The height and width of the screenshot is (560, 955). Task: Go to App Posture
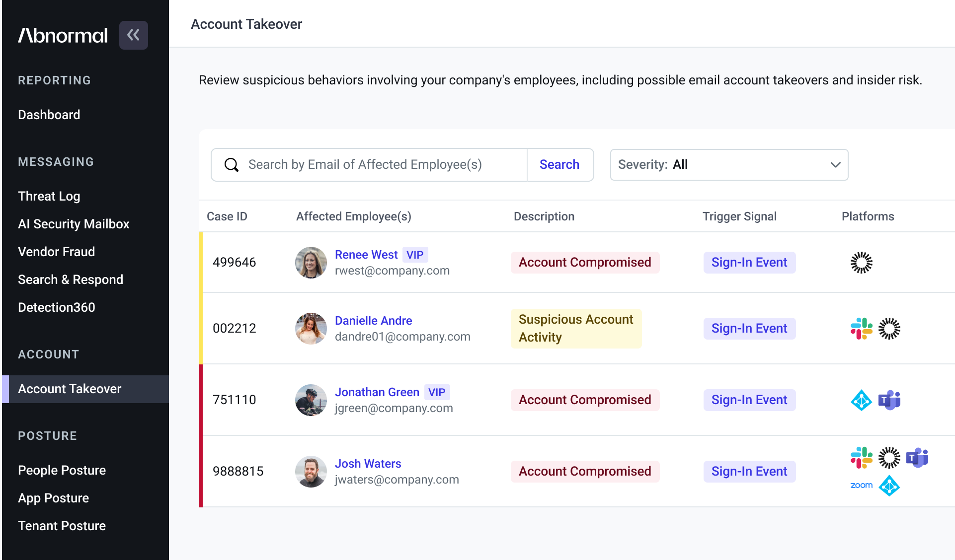pyautogui.click(x=53, y=498)
